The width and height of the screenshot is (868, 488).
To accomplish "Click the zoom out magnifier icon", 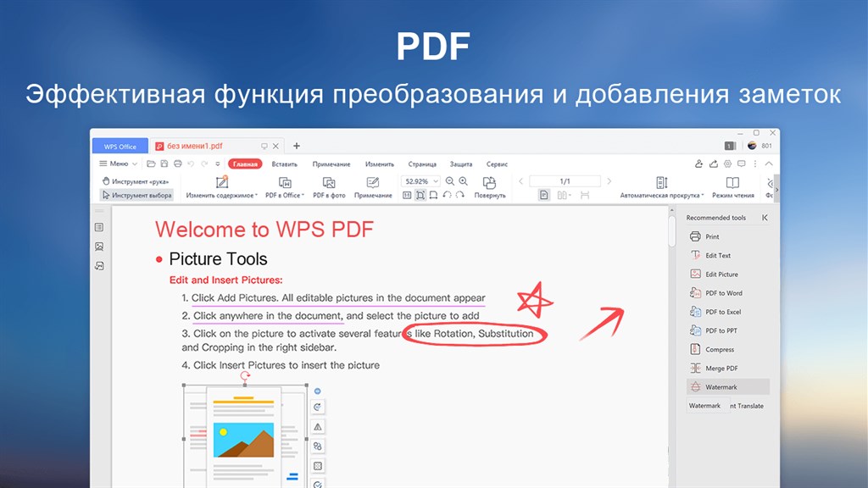I will pyautogui.click(x=450, y=181).
